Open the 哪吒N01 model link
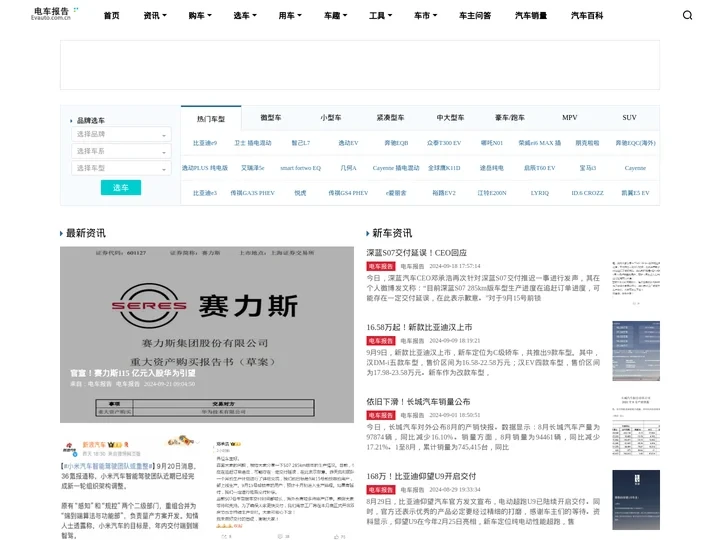Screen dimensions: 720x540 [492, 143]
